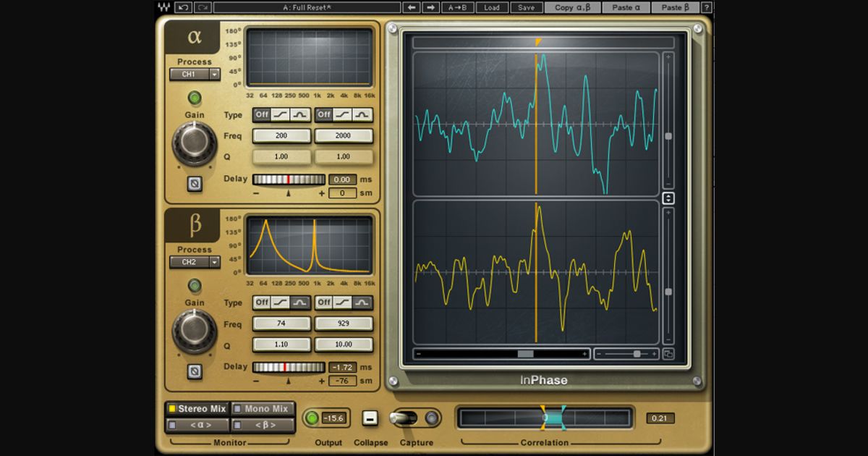Viewport: 868px width, 456px height.
Task: Turn off the first beta filter
Action: click(262, 302)
